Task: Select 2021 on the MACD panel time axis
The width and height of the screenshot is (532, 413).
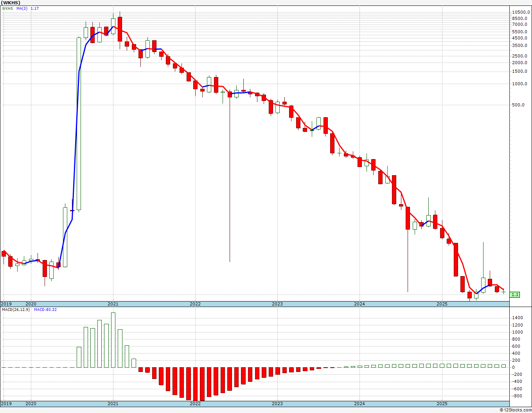Action: pyautogui.click(x=113, y=403)
